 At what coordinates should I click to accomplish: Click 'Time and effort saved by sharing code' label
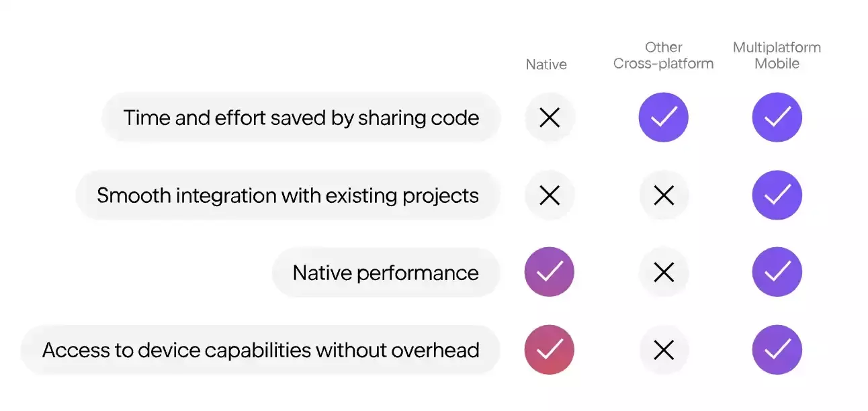pyautogui.click(x=301, y=118)
